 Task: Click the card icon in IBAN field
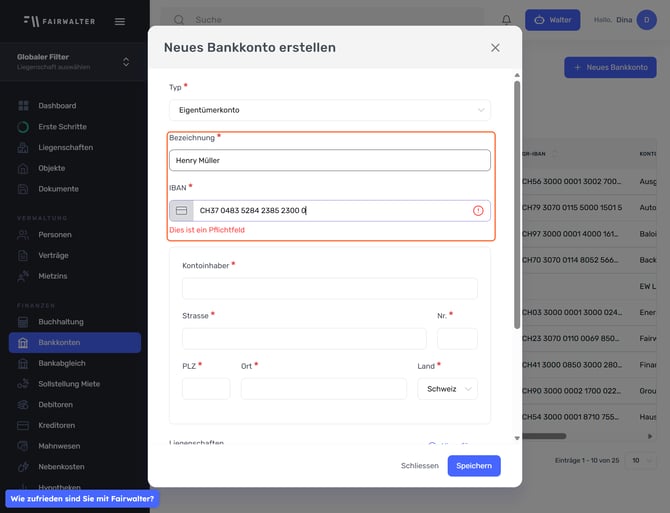coord(181,211)
